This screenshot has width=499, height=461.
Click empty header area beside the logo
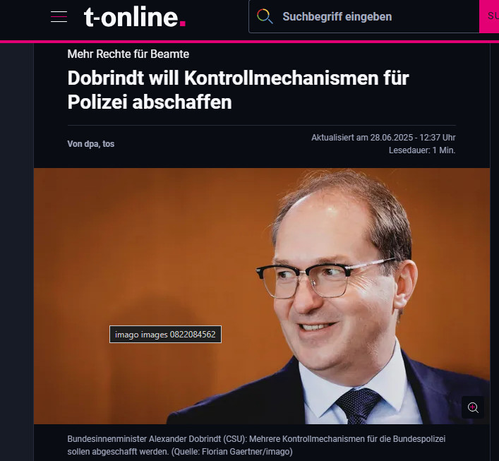tap(217, 17)
